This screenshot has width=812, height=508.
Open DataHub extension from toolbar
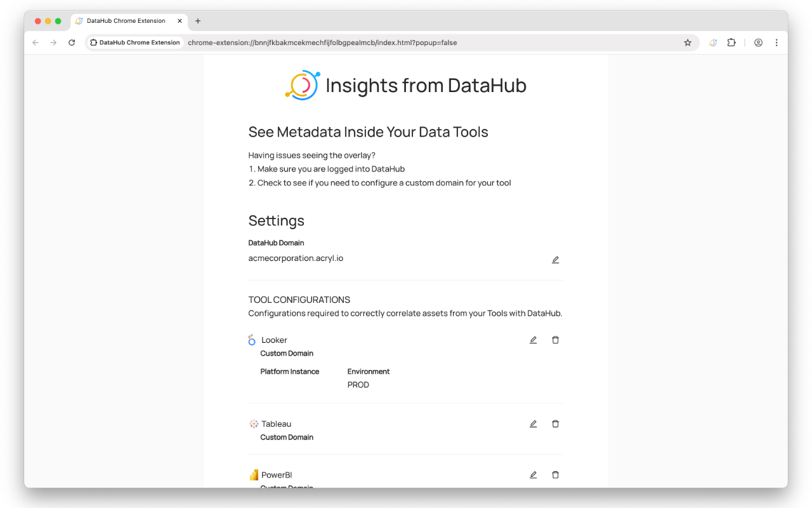pyautogui.click(x=713, y=43)
